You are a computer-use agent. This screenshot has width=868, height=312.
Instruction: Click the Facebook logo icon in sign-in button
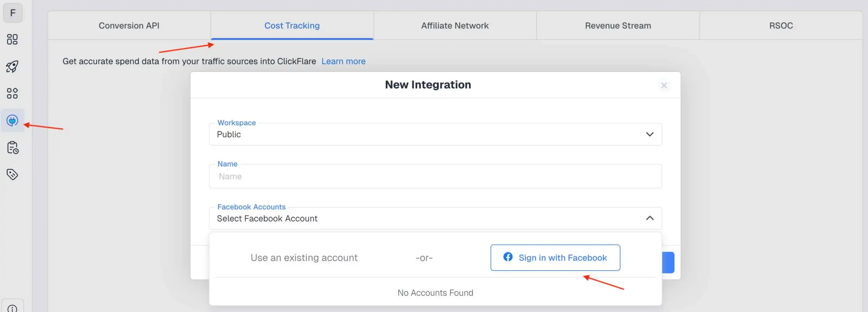click(x=508, y=257)
